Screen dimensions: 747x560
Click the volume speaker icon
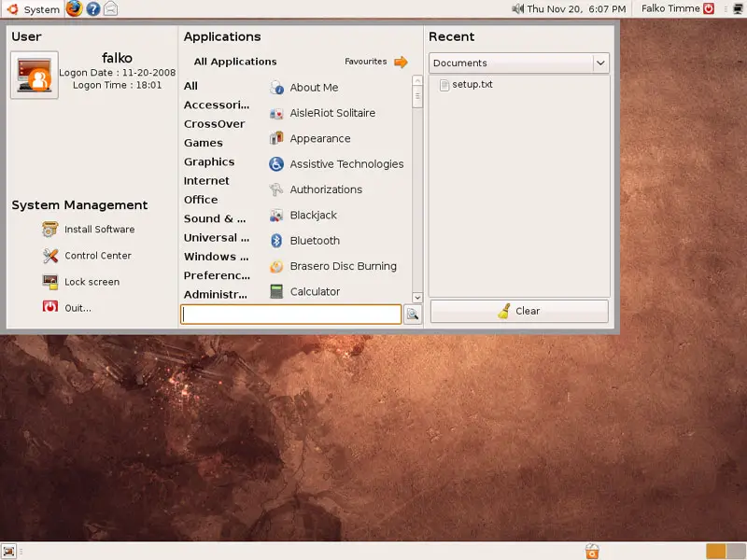point(518,9)
